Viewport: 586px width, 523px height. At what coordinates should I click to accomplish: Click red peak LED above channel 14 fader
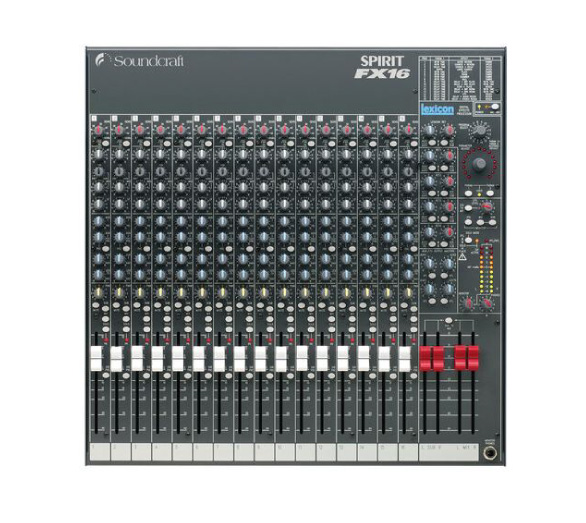click(x=373, y=340)
